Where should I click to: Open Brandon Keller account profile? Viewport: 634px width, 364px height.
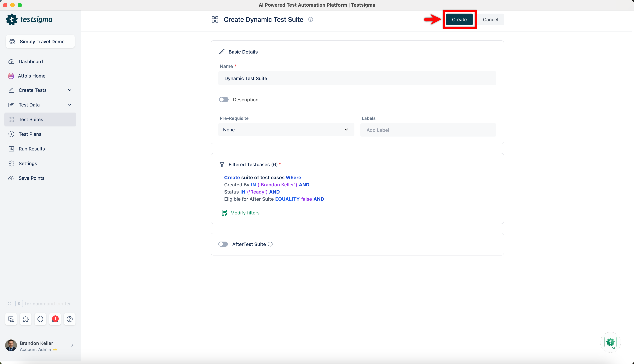36,346
